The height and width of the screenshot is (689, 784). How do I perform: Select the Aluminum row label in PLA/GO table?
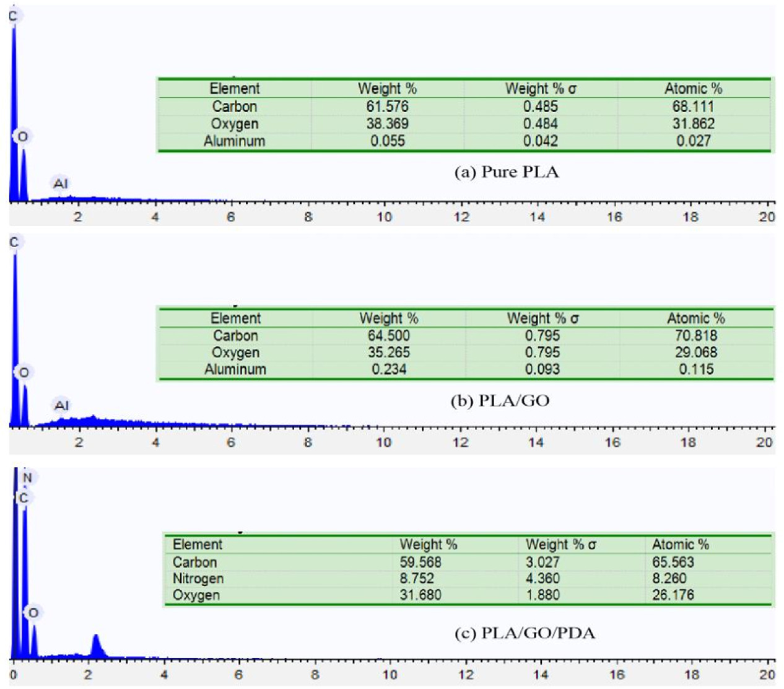[x=235, y=369]
